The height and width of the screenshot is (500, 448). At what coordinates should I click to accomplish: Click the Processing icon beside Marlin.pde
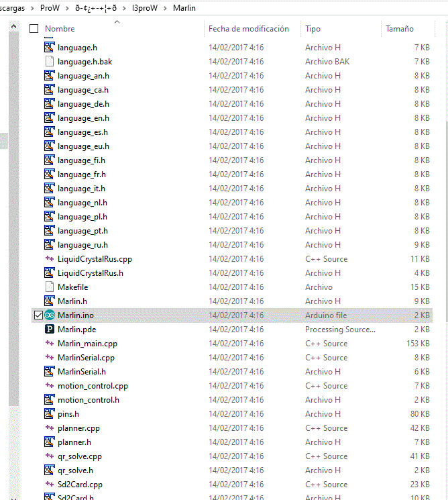pos(49,330)
